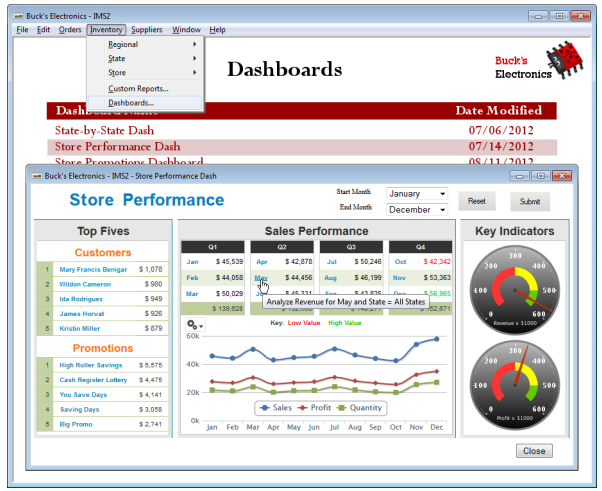Expand the State submenu
The width and height of the screenshot is (602, 491).
pos(145,58)
